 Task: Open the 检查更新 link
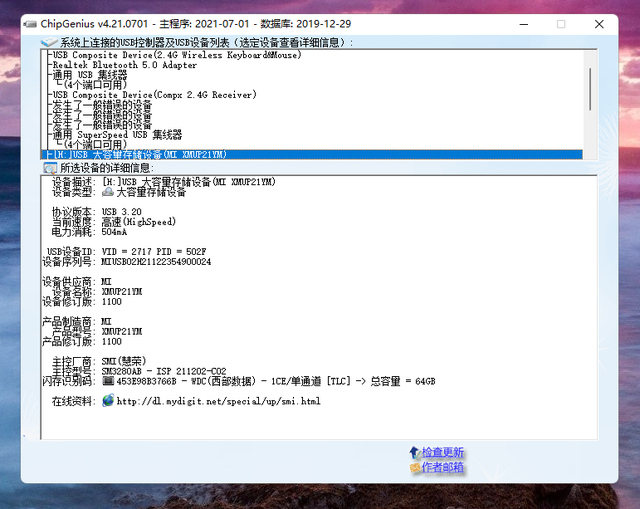pos(442,452)
